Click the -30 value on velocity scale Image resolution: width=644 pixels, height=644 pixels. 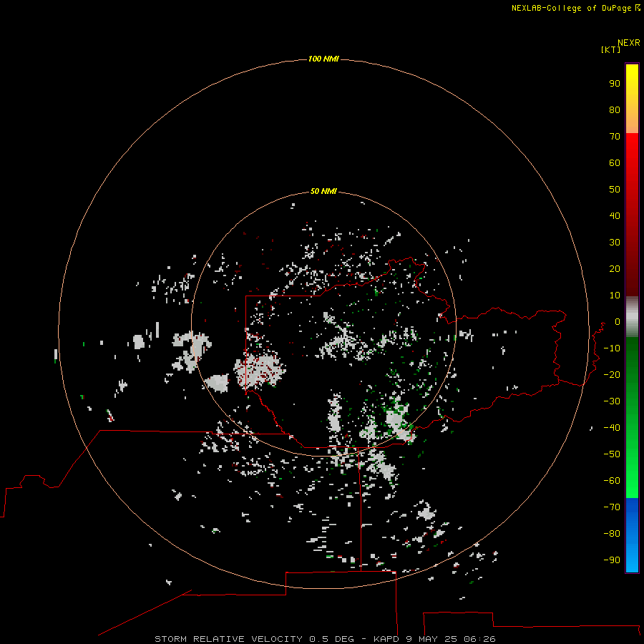click(x=612, y=401)
